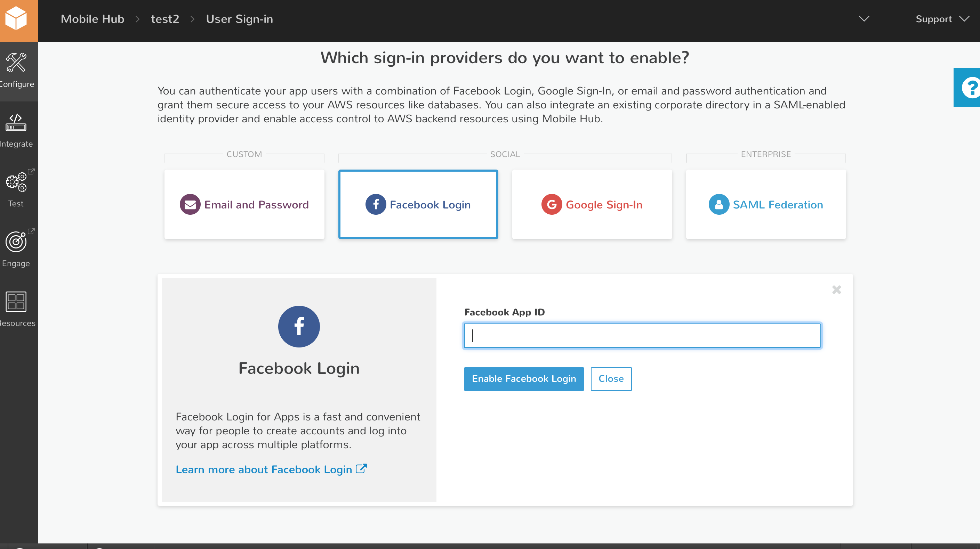
Task: Select Google Sign-In provider option
Action: 592,204
